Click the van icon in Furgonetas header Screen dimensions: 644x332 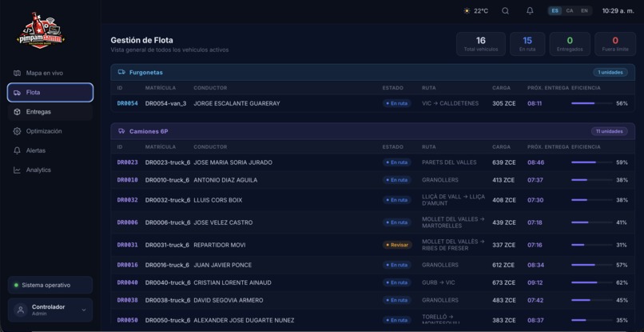(x=121, y=72)
